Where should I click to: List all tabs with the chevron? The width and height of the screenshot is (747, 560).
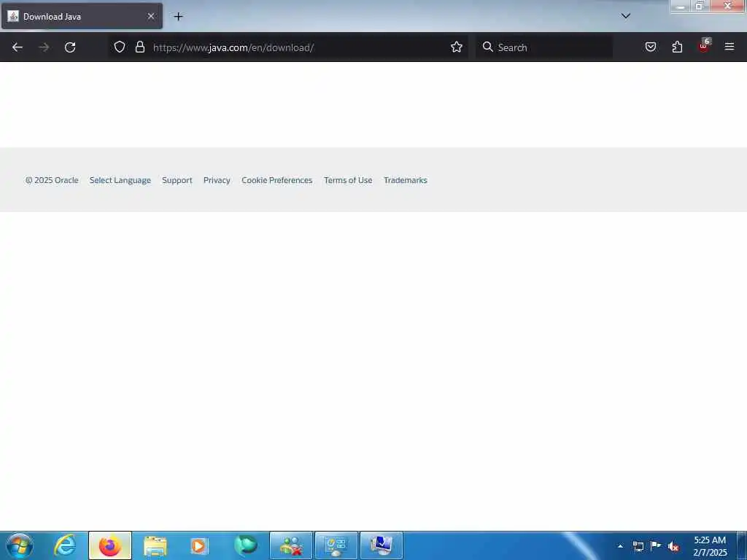[x=626, y=16]
